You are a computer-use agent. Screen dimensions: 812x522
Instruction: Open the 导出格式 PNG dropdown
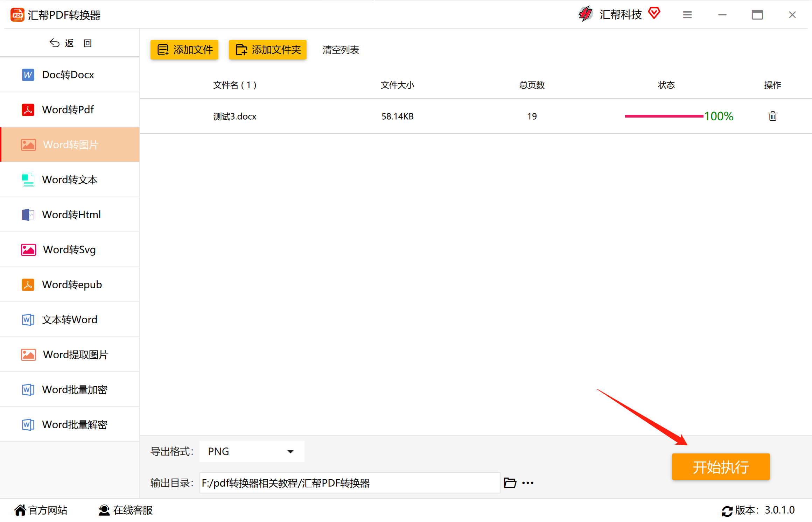(x=252, y=451)
